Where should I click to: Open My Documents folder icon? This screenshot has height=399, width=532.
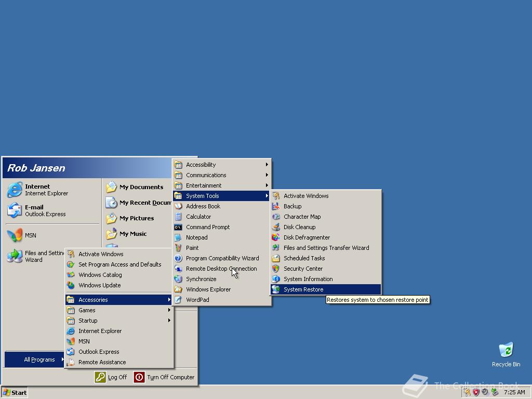111,187
